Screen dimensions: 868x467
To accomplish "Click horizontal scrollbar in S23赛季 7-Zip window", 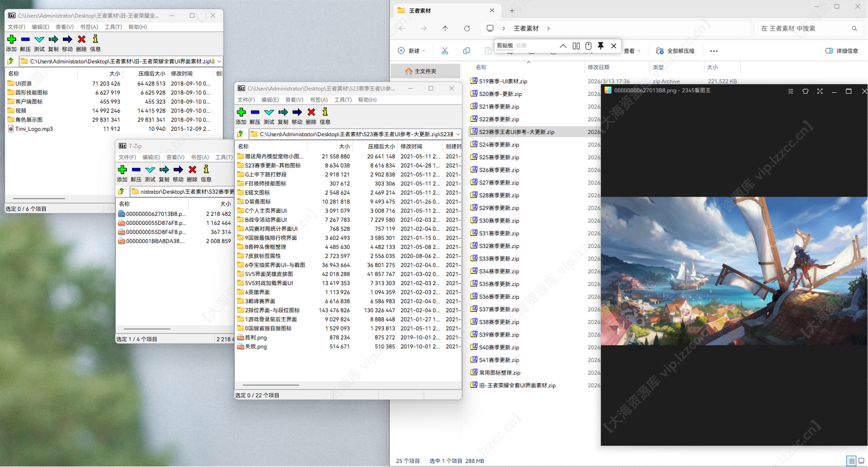I will coord(271,385).
